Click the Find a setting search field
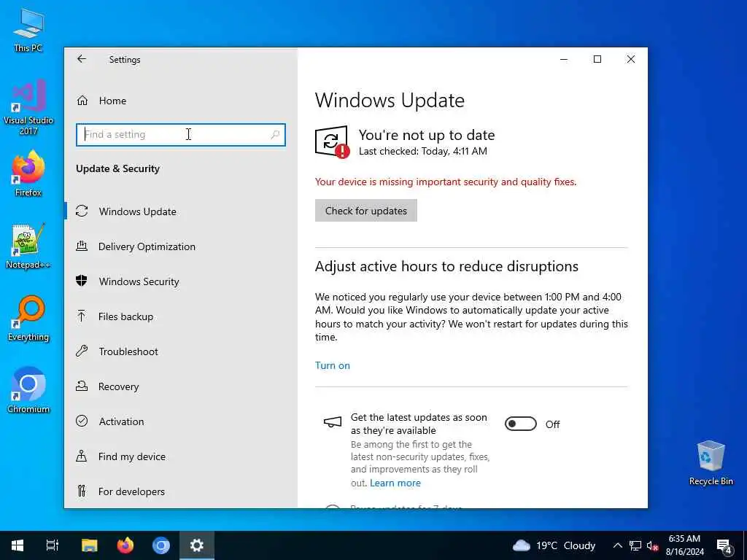Image resolution: width=747 pixels, height=560 pixels. pyautogui.click(x=181, y=135)
